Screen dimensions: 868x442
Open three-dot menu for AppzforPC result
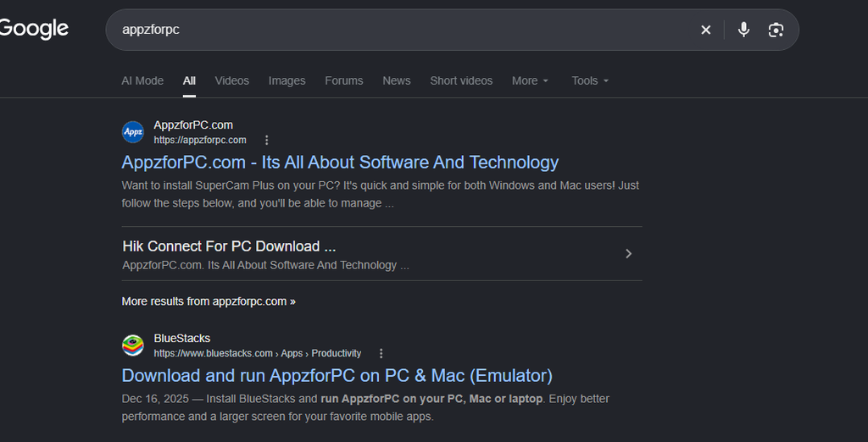pos(266,140)
